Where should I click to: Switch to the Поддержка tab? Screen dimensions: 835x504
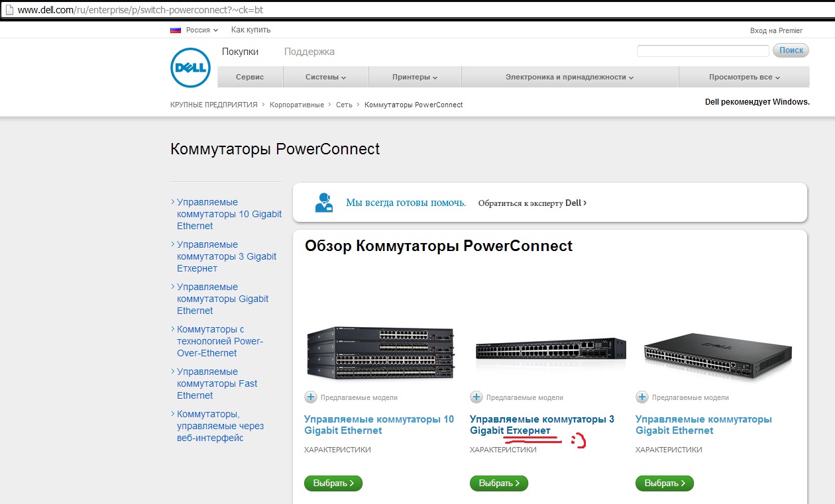309,52
